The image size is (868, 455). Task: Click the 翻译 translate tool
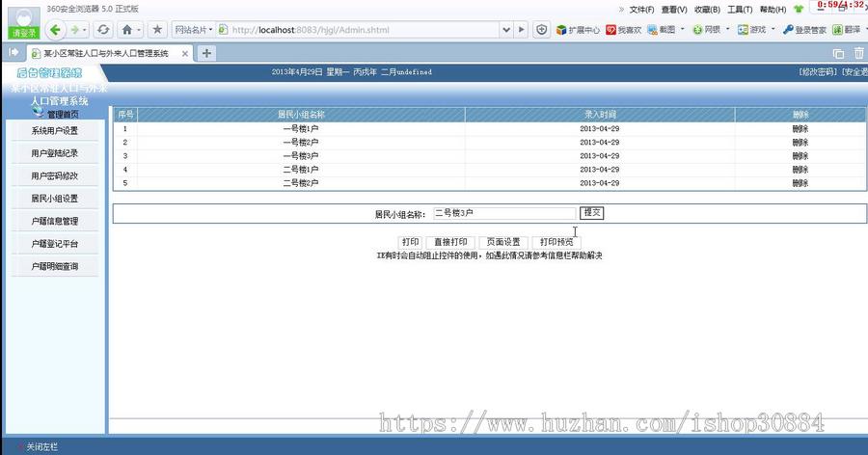pos(847,30)
